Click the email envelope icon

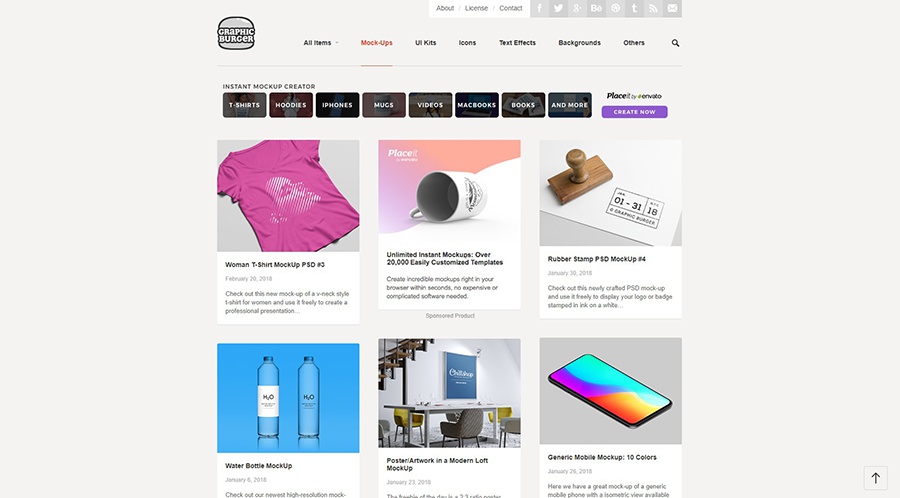pos(672,9)
